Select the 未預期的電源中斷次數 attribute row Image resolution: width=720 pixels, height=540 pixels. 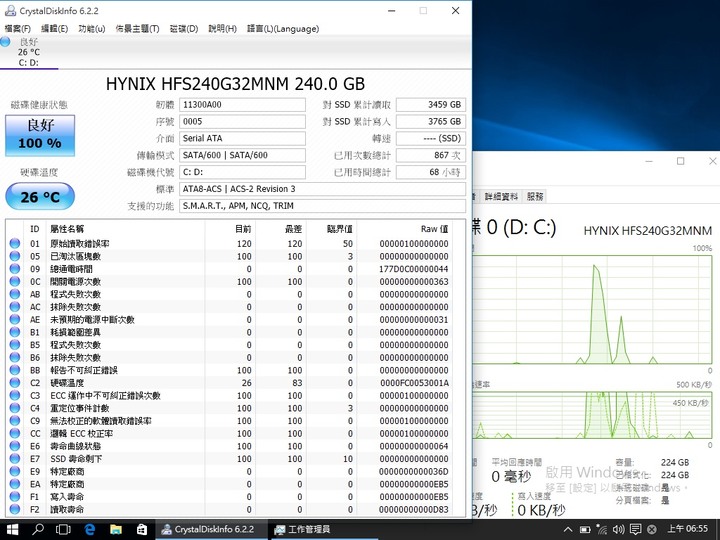(x=229, y=319)
